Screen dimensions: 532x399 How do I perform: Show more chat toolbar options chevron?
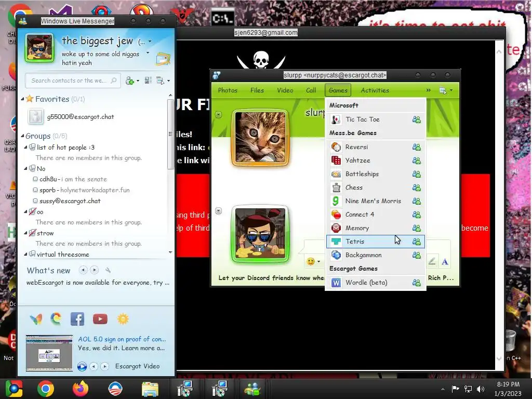tap(428, 90)
